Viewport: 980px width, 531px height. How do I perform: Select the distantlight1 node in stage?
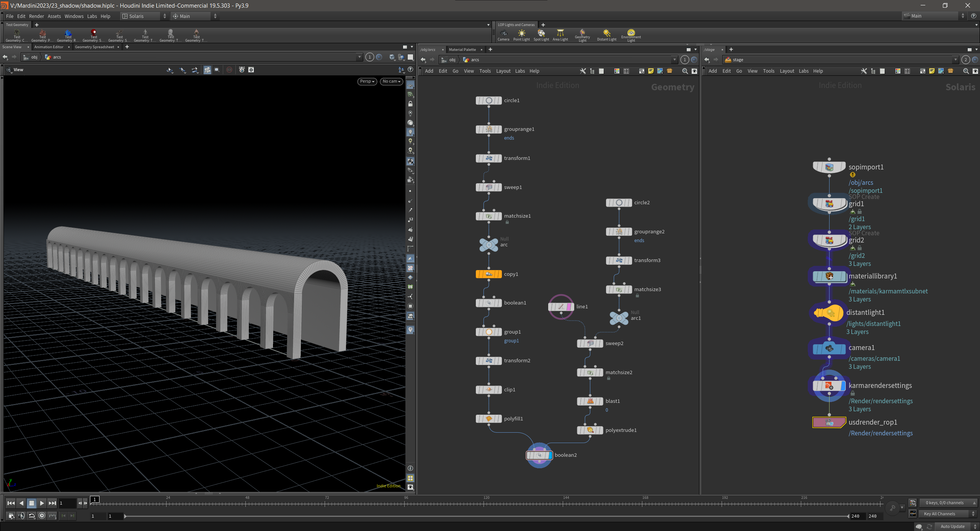click(x=829, y=313)
